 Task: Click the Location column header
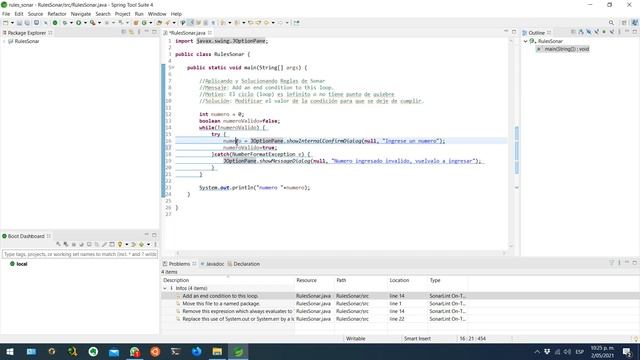point(399,280)
